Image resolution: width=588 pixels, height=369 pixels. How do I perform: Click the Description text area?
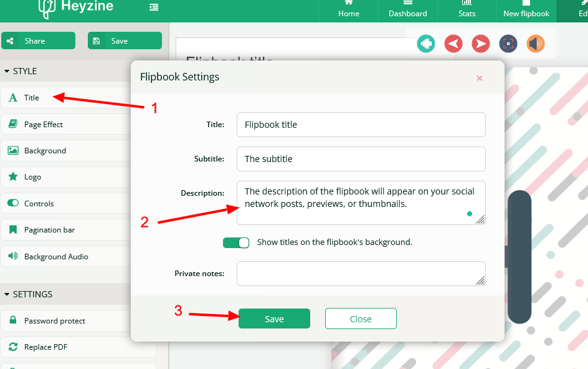coord(361,203)
